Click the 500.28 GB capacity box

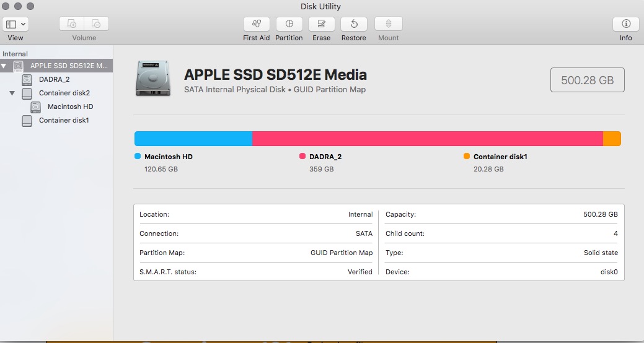pos(588,80)
